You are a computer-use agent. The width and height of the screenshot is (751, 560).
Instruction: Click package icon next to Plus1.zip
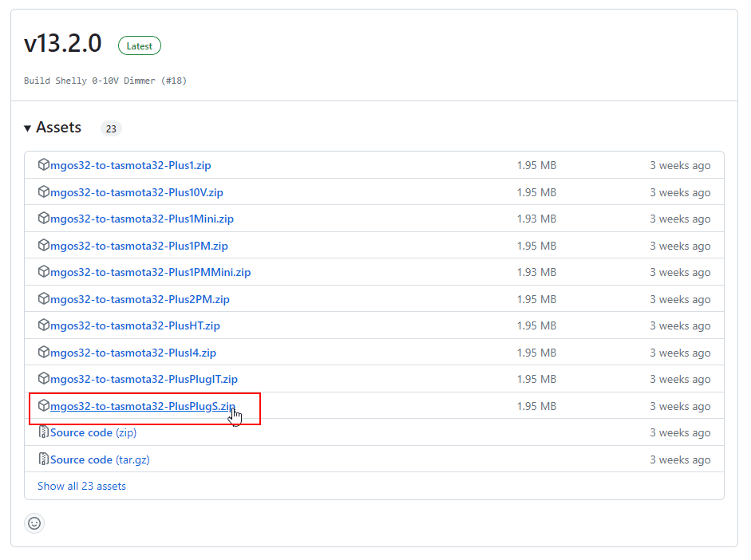(x=44, y=165)
